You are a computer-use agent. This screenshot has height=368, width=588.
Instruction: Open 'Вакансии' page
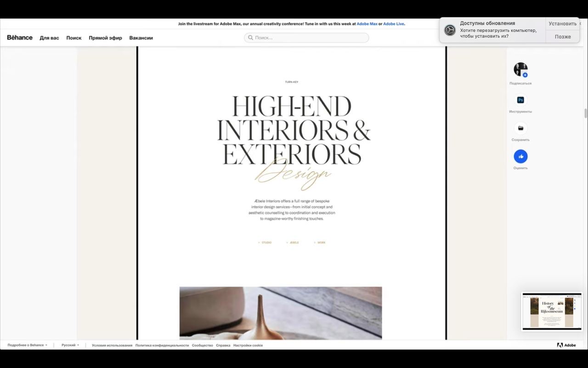tap(141, 38)
